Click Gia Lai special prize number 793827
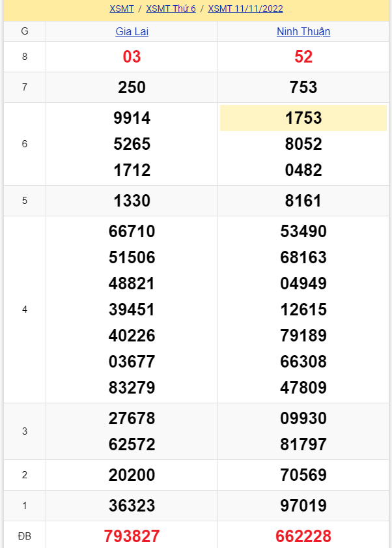Screen dimensions: 392x548 point(132,536)
